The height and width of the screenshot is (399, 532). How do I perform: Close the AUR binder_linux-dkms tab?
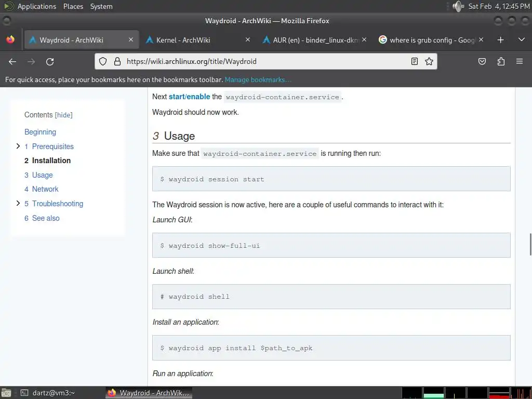tap(364, 39)
